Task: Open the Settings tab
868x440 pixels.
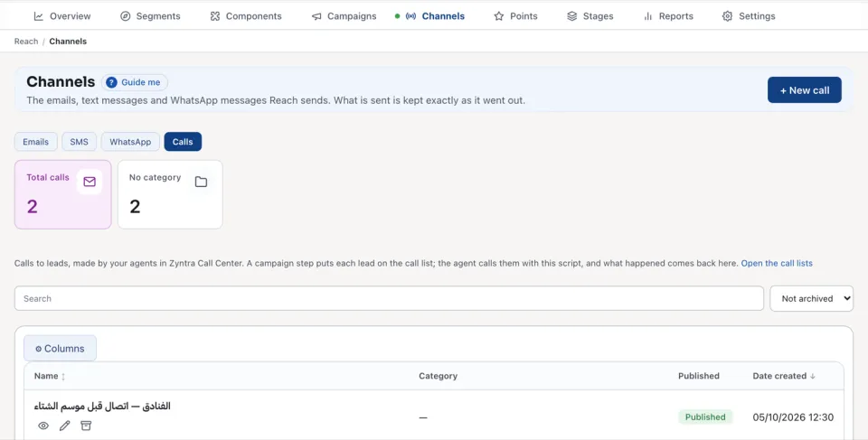Action: click(749, 16)
